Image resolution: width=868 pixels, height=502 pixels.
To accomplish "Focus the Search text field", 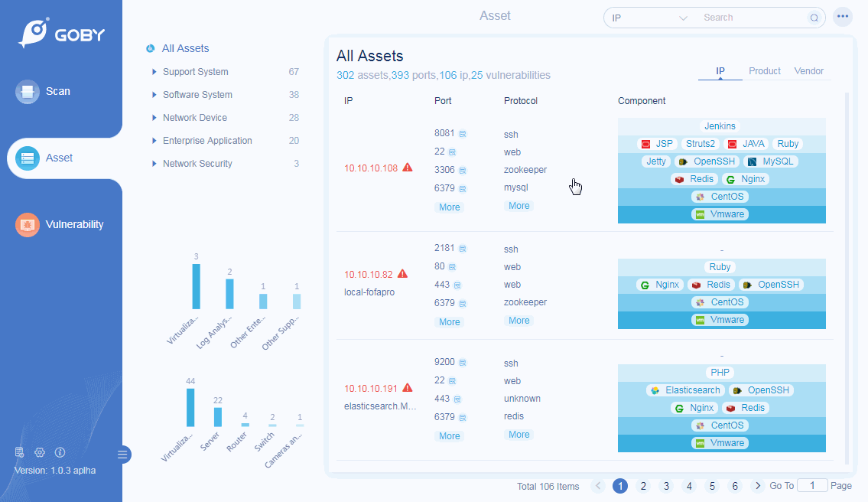I will click(x=753, y=18).
